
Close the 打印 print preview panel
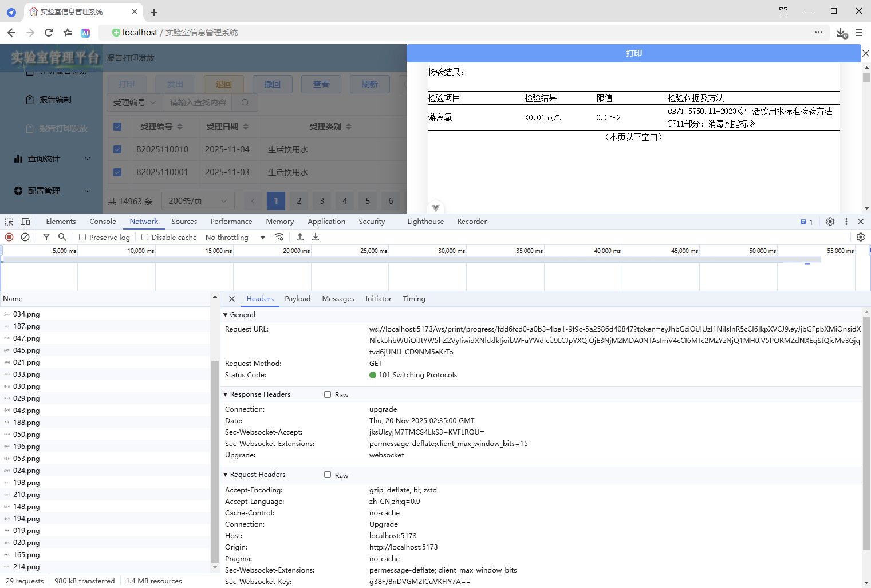866,53
